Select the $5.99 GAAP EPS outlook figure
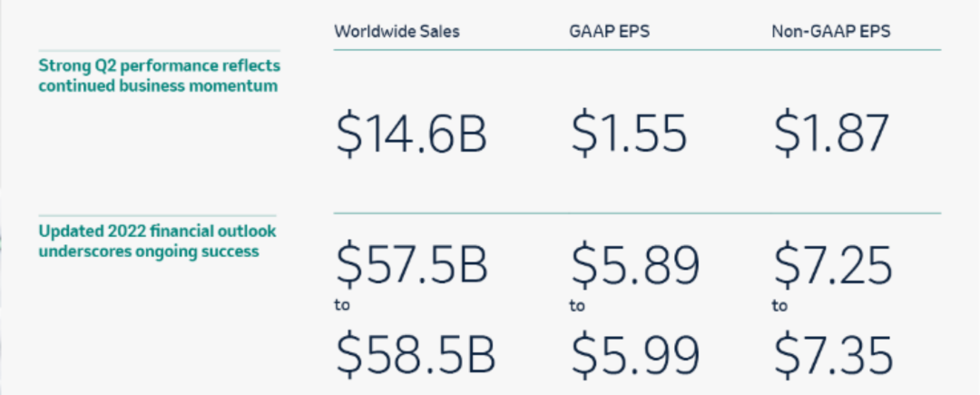This screenshot has height=395, width=980. pos(635,355)
